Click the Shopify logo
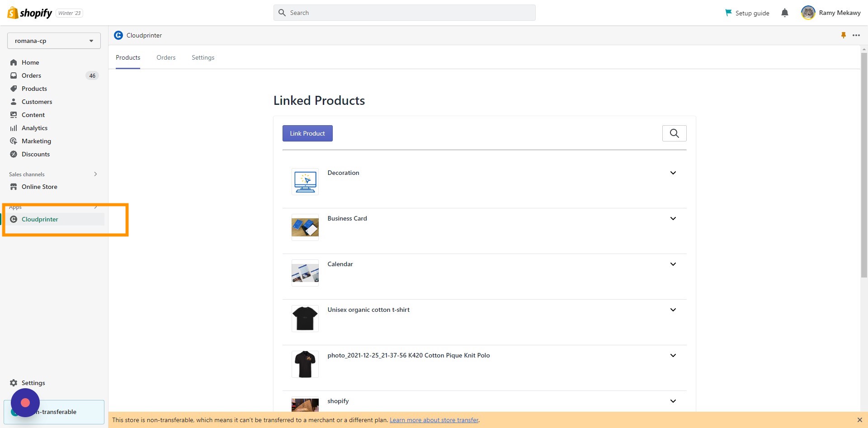The image size is (868, 428). [30, 13]
